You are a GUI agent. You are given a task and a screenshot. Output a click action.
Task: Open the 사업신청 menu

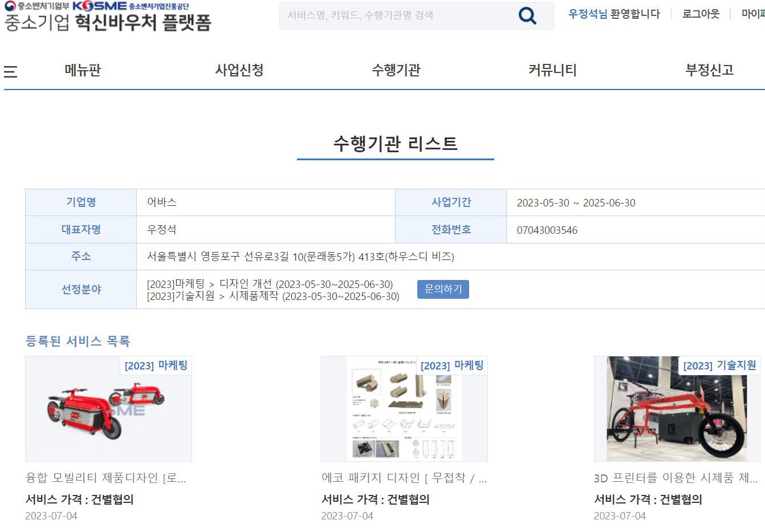239,70
